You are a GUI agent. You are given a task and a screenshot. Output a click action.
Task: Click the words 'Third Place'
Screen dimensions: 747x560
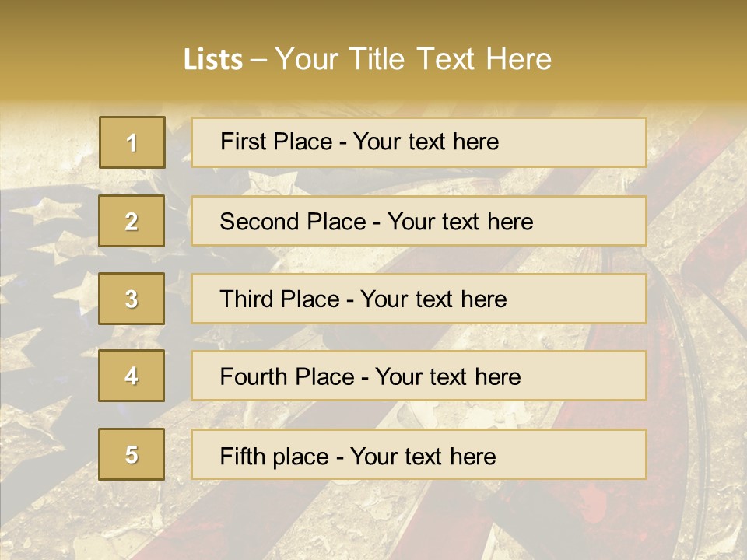pos(279,299)
